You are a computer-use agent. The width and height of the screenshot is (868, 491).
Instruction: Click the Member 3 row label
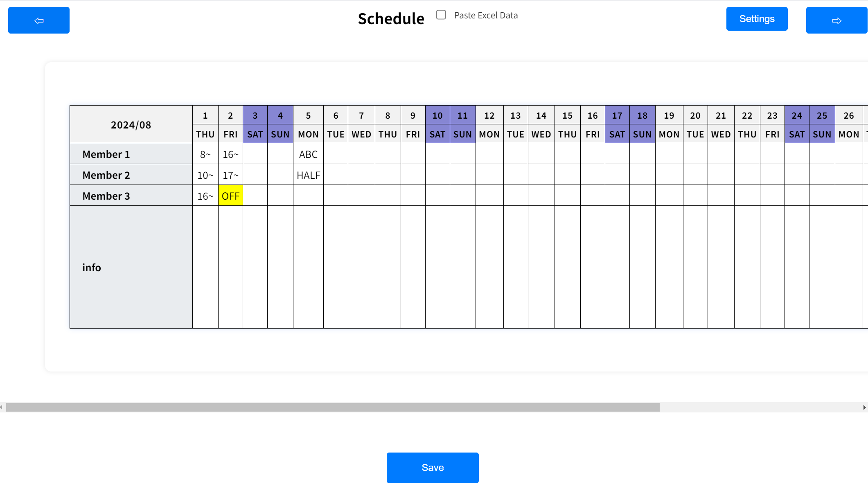[106, 196]
